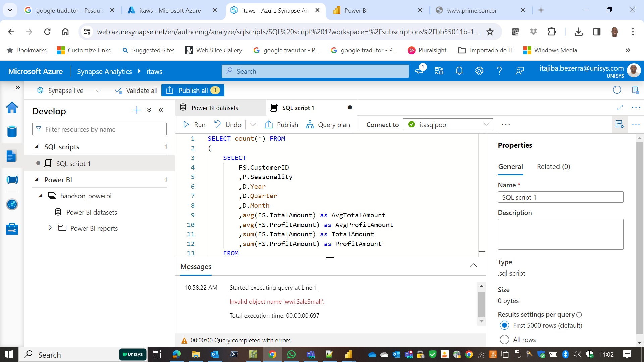
Task: Click the user account avatar
Action: pyautogui.click(x=634, y=71)
